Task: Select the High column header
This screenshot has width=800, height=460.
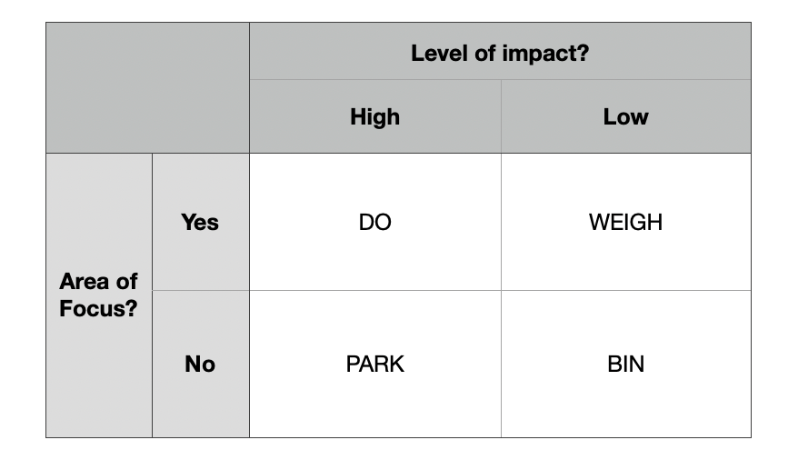Action: click(375, 117)
